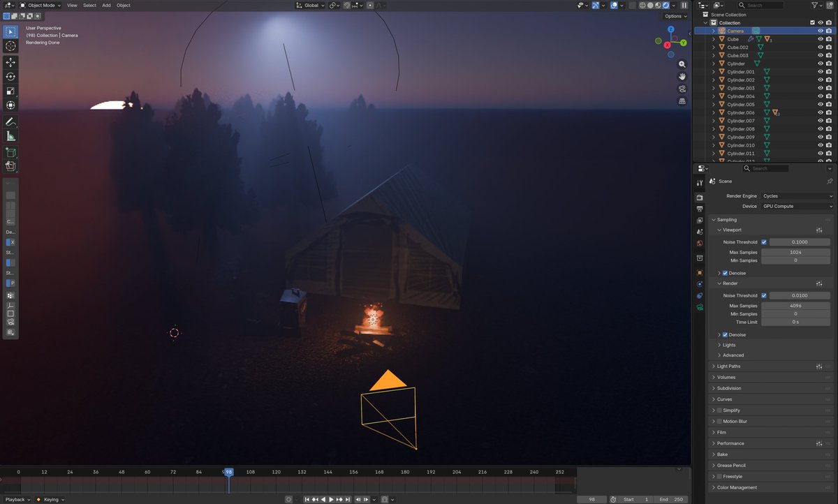Enable the Motion Blur checkbox
This screenshot has width=838, height=504.
(719, 422)
